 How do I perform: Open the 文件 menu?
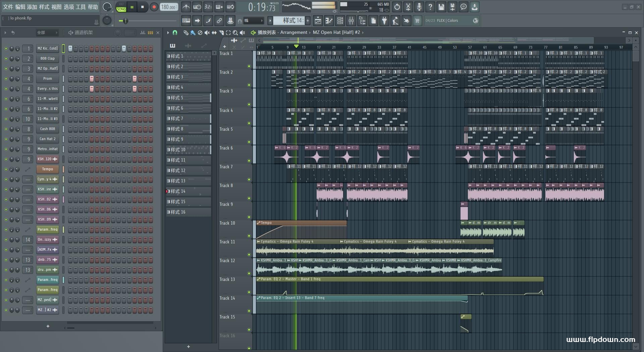pos(8,7)
